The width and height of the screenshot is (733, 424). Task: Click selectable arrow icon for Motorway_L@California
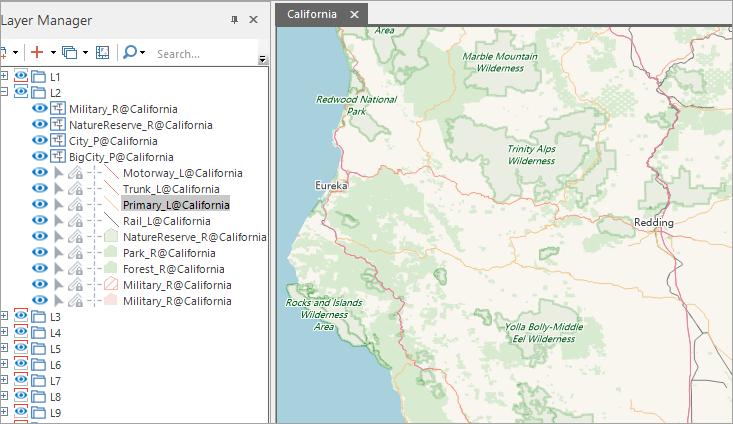pos(58,173)
